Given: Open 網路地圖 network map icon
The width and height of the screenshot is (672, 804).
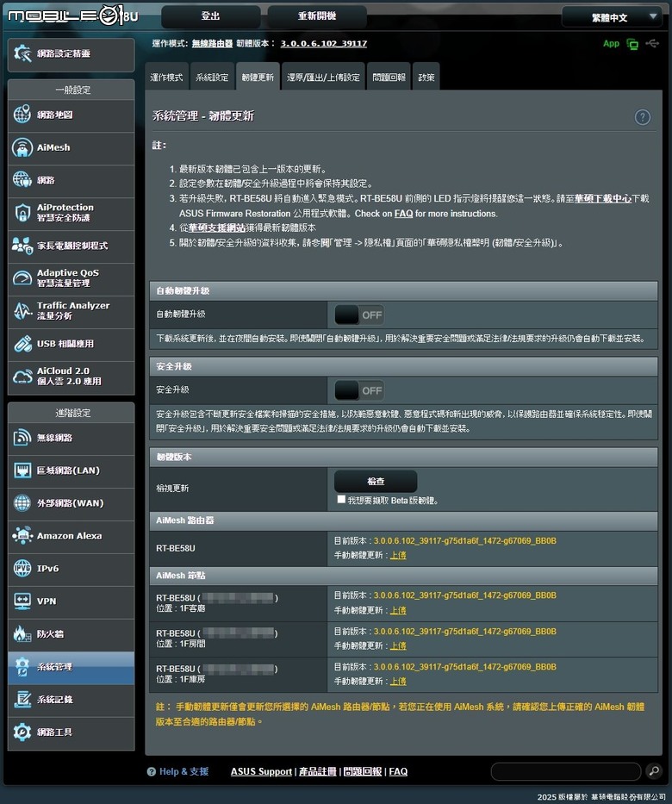Looking at the screenshot, I should pos(22,115).
